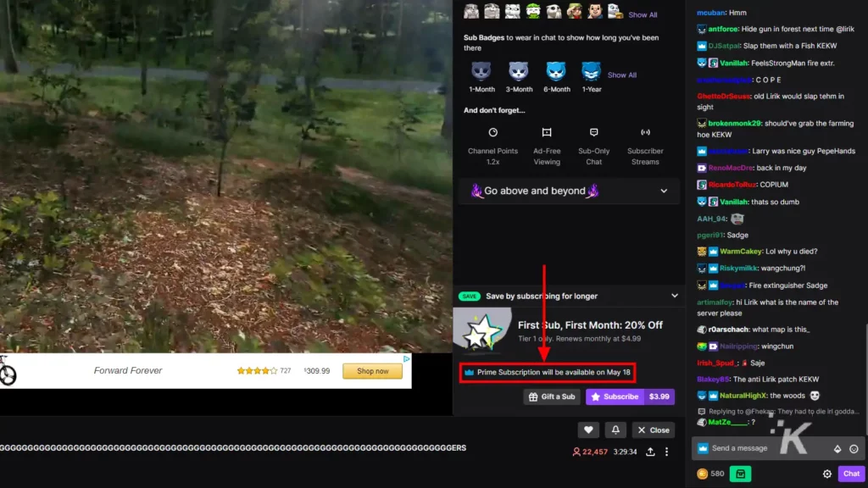This screenshot has height=488, width=868.
Task: Click stream uptime 3:29:34
Action: click(x=625, y=452)
